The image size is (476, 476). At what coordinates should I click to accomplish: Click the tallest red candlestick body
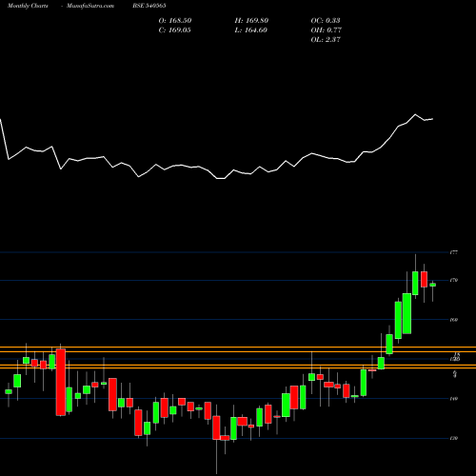click(x=61, y=382)
